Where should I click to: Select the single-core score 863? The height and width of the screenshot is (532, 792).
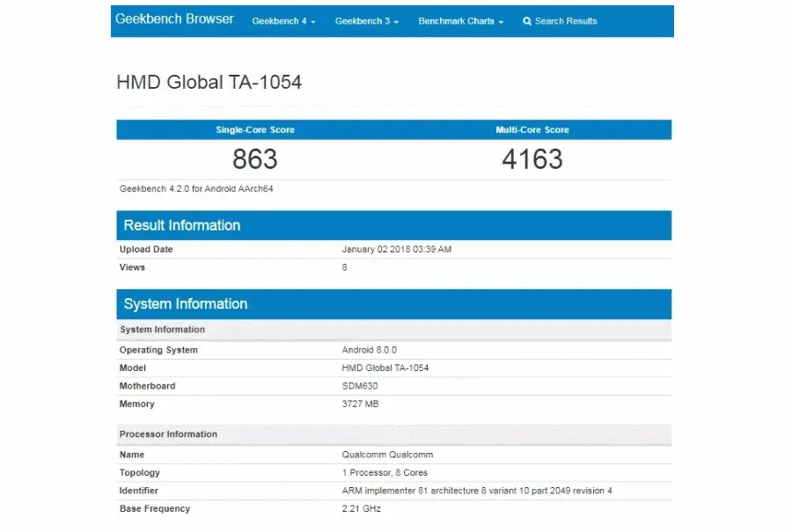(x=255, y=159)
